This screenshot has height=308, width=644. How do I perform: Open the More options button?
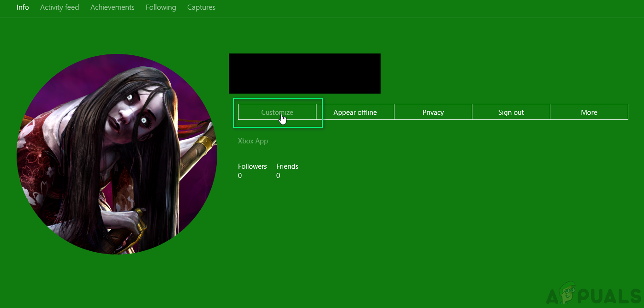pyautogui.click(x=589, y=112)
